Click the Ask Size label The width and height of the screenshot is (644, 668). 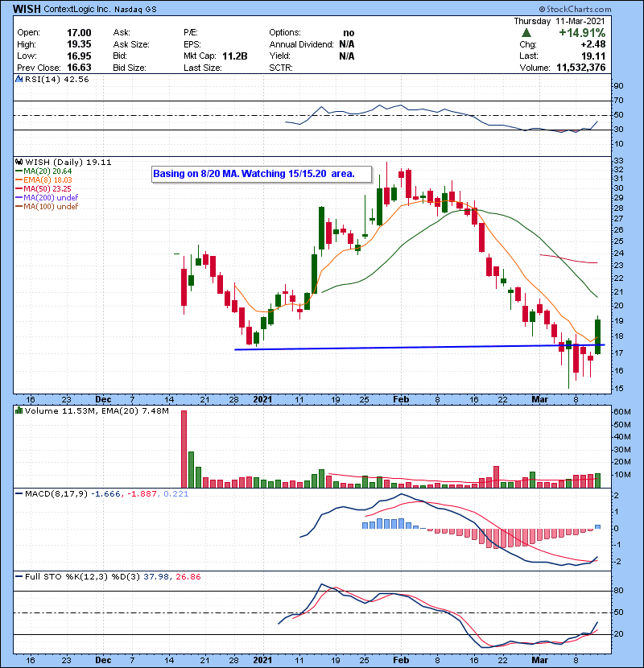pyautogui.click(x=131, y=44)
